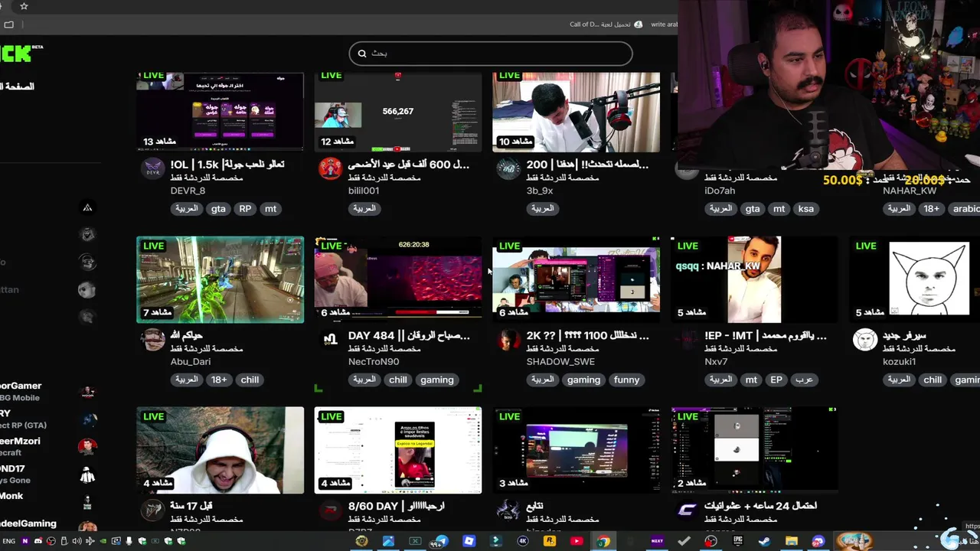980x551 pixels.
Task: Click DEVR_8 channel avatar
Action: [x=153, y=169]
